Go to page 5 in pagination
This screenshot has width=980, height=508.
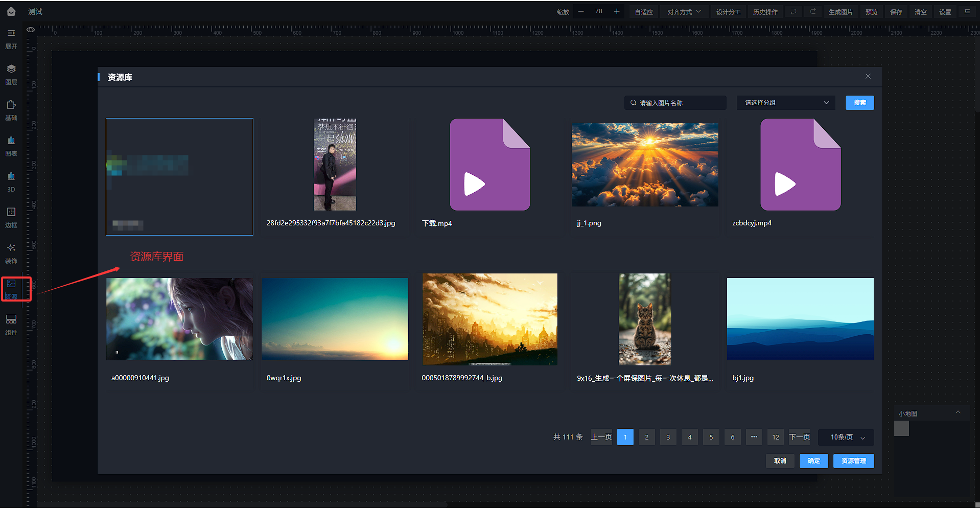coord(711,437)
